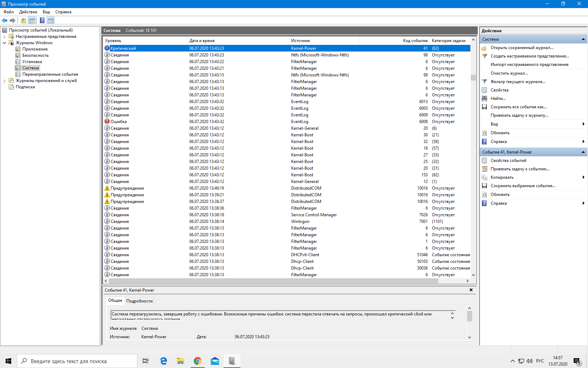Select Перенаправленные события in the tree
This screenshot has width=588, height=368.
(50, 74)
